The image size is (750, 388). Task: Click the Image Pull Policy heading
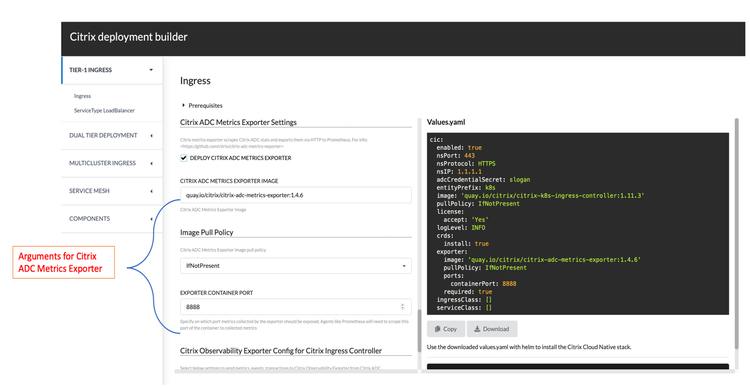pyautogui.click(x=207, y=232)
